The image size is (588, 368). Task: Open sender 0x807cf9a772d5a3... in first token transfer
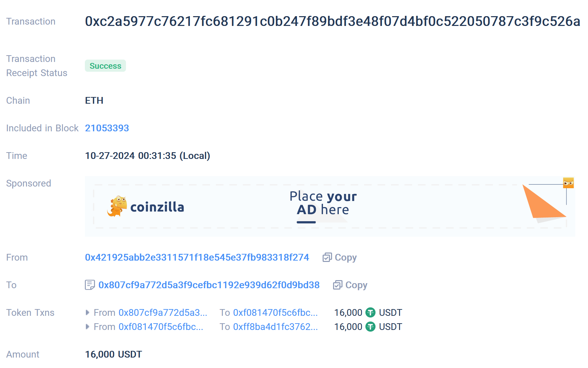point(163,313)
